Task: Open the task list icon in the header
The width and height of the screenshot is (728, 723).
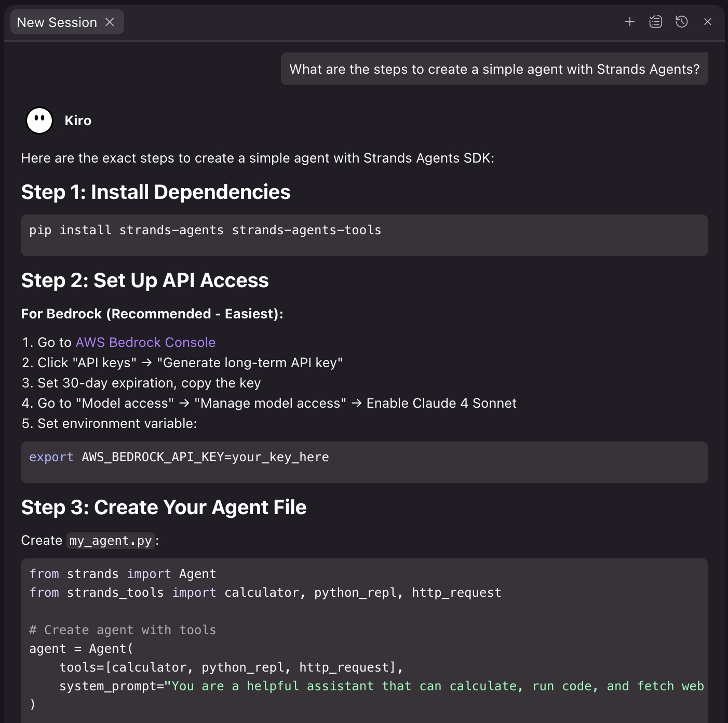Action: pos(656,22)
